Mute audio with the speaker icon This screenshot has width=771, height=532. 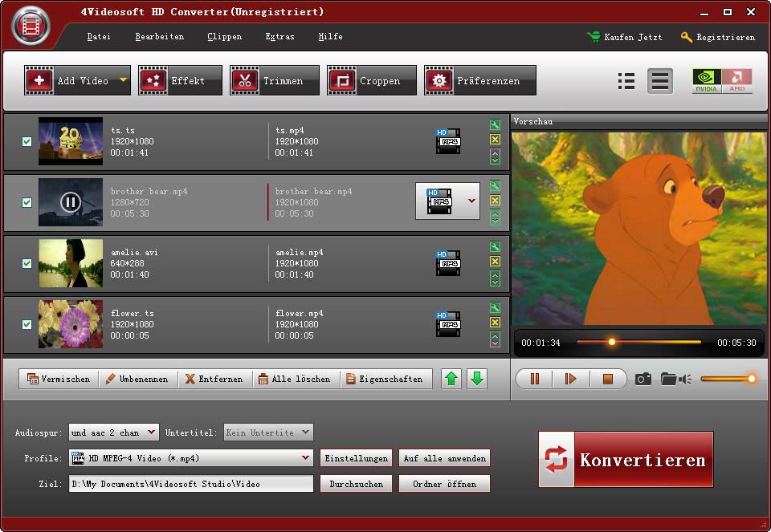(685, 379)
